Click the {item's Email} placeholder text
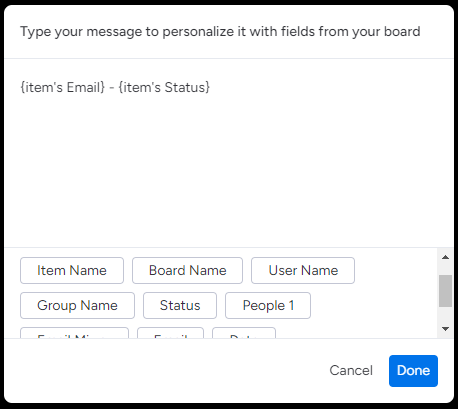This screenshot has height=409, width=458. coord(63,87)
